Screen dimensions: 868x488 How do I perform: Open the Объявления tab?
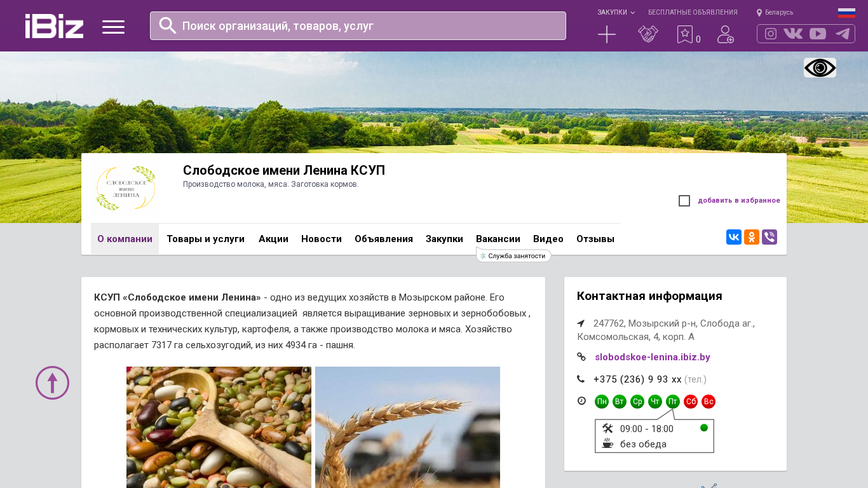[384, 239]
